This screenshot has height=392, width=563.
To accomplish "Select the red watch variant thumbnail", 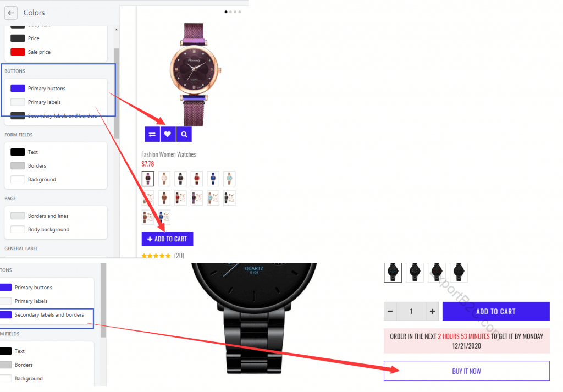I will point(197,179).
